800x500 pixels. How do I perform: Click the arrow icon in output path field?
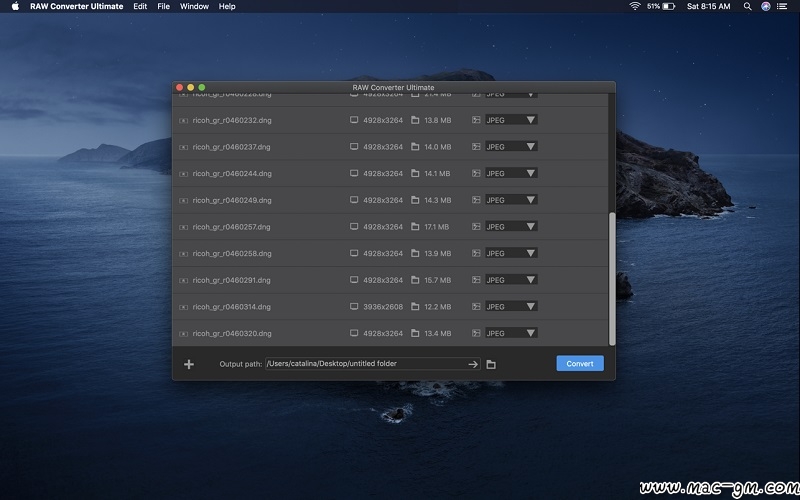tap(473, 364)
